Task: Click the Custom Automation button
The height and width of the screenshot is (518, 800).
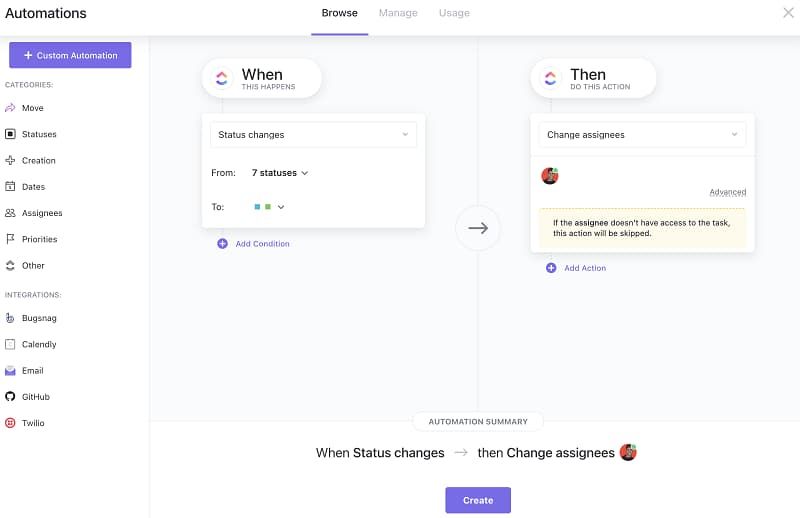Action: [x=70, y=55]
